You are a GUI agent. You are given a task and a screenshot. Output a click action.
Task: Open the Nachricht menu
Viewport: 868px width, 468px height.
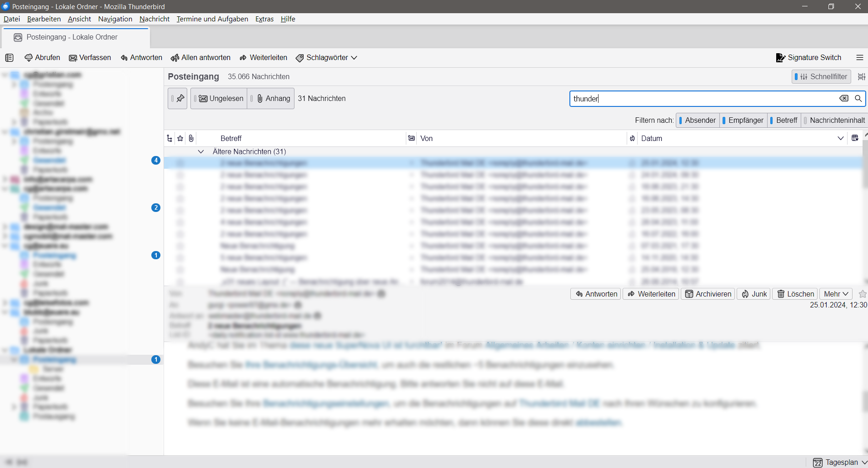(155, 19)
